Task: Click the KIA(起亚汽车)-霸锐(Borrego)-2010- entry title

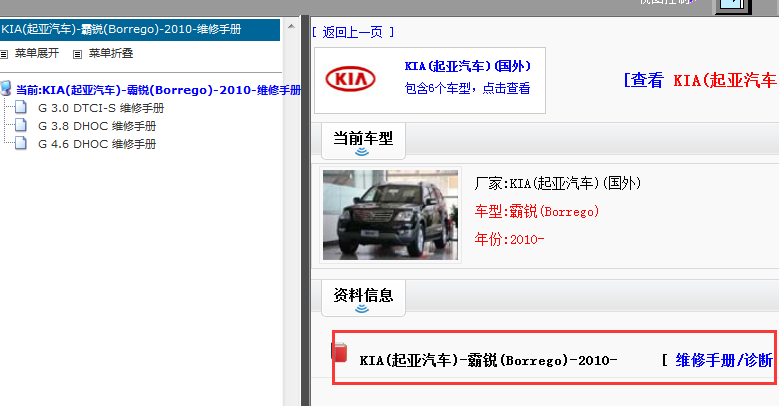Action: [x=488, y=360]
